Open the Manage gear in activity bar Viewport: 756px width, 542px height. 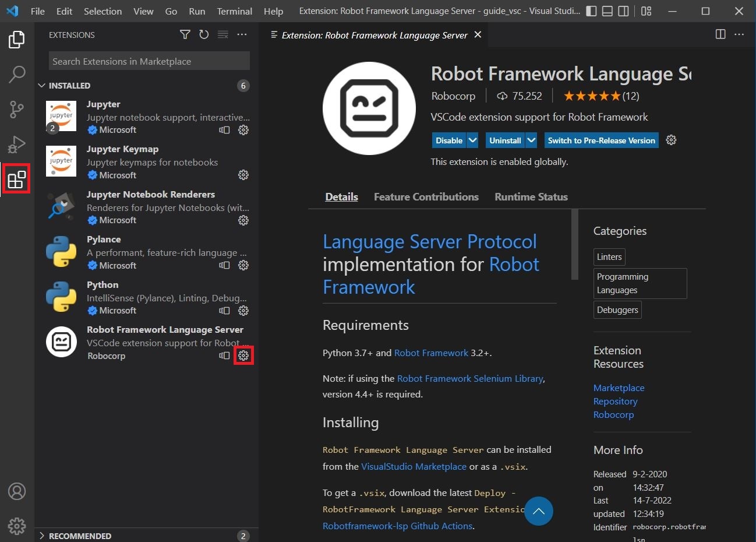click(17, 526)
